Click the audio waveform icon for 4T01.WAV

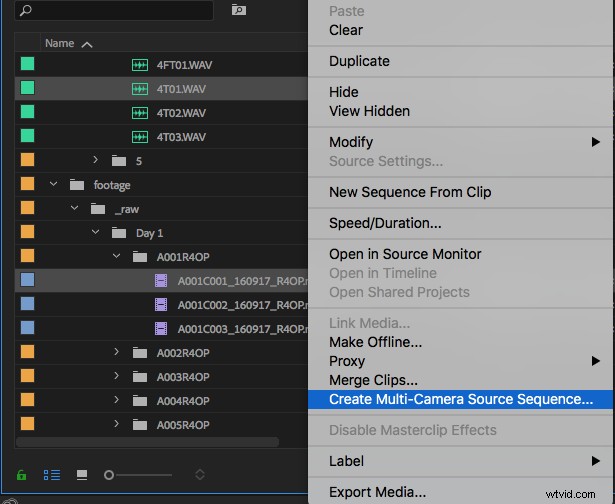pos(140,89)
